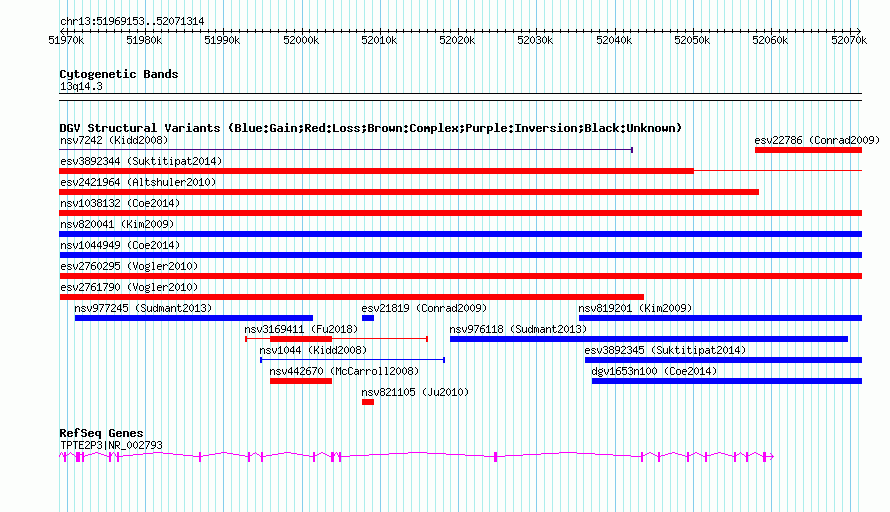Screen dimensions: 890x512
Task: Click the esv21819 (Conrad2009) label
Action: [x=424, y=308]
